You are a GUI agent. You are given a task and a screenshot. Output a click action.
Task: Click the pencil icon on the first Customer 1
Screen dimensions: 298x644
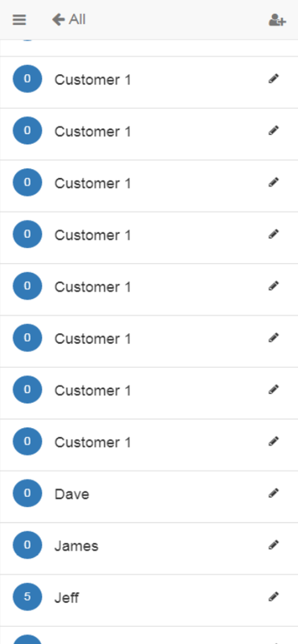pyautogui.click(x=273, y=79)
